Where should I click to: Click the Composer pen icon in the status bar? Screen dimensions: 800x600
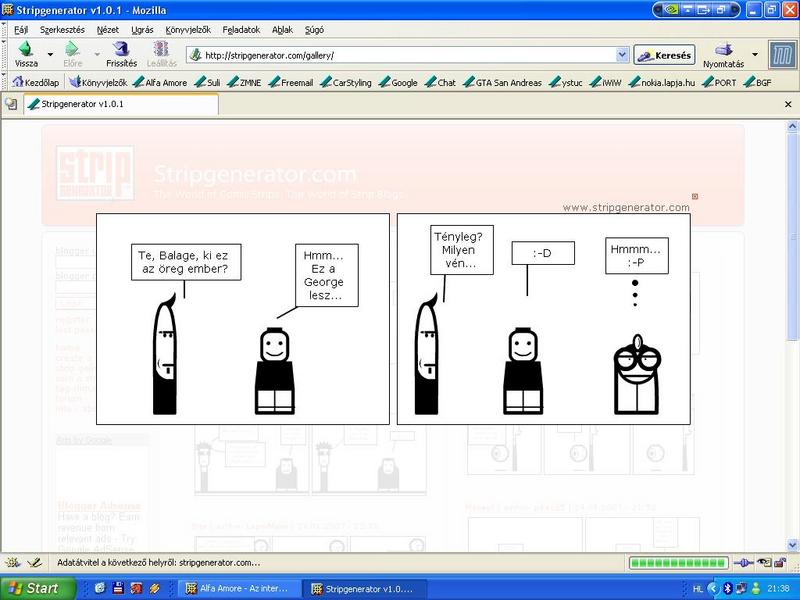pos(34,563)
